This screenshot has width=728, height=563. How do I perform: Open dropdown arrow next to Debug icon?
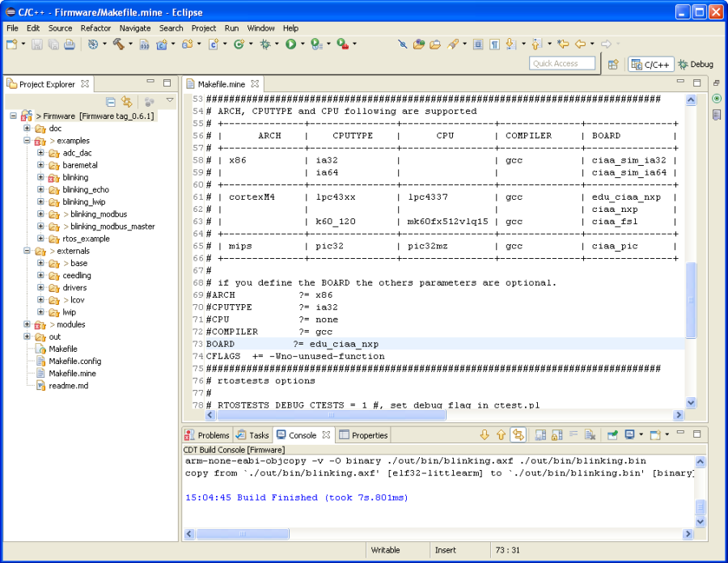click(x=277, y=44)
